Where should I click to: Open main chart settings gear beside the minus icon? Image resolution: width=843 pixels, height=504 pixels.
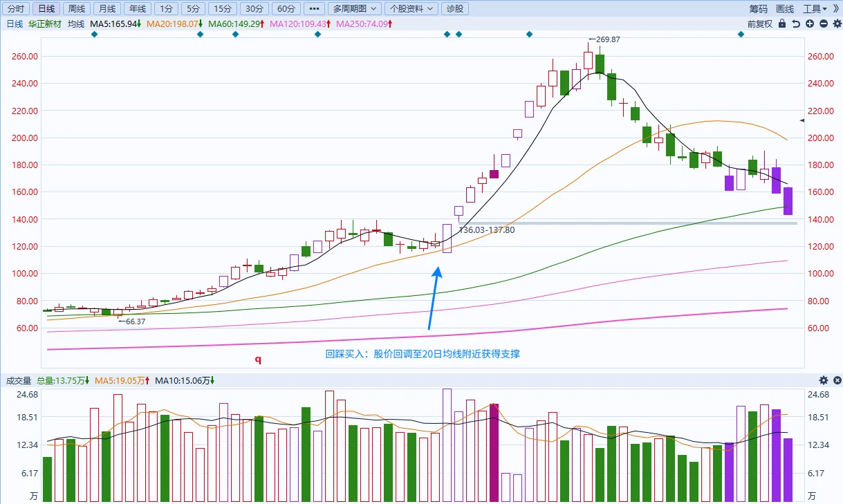837,24
